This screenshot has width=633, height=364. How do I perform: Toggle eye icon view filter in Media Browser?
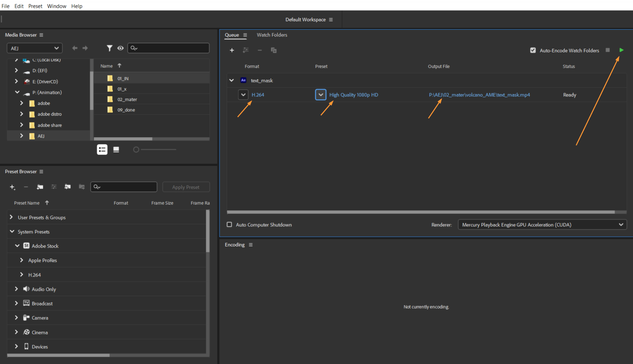click(120, 48)
